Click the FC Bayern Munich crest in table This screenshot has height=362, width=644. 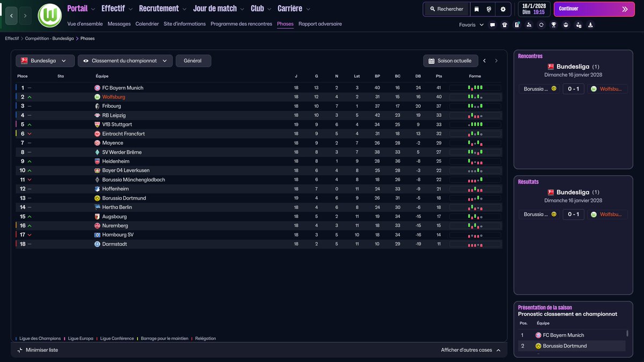point(97,88)
